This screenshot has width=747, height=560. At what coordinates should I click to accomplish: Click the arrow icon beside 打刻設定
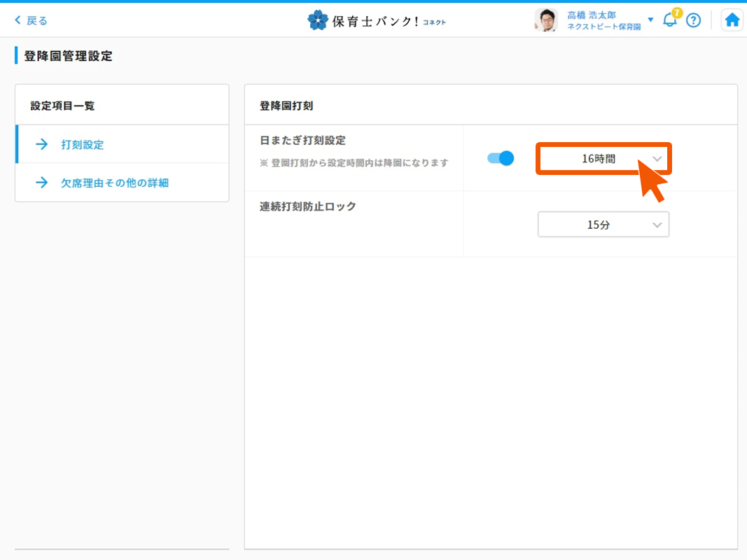point(42,144)
